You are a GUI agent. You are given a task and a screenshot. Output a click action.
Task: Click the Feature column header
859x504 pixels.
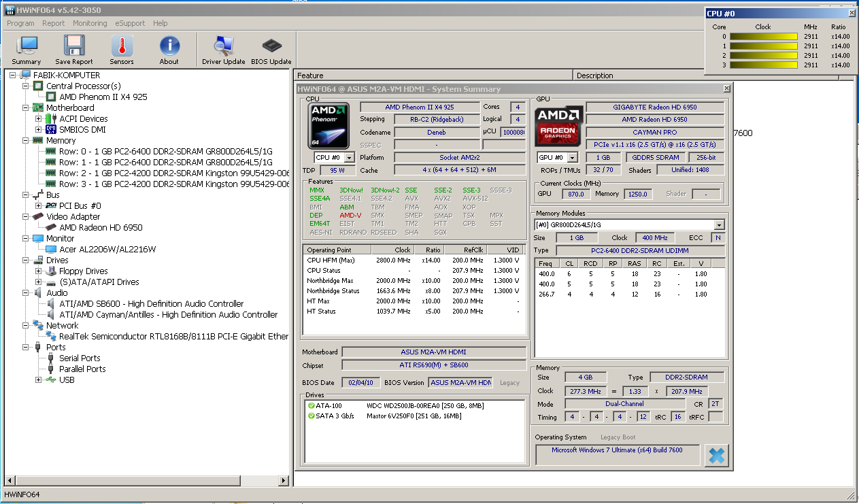[x=434, y=75]
